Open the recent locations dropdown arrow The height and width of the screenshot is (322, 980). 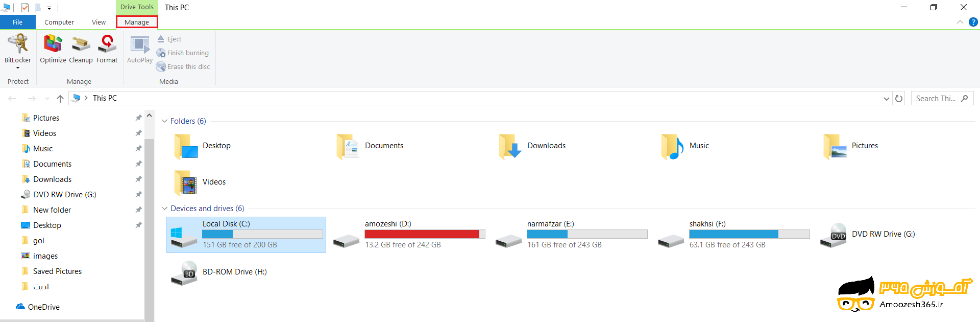pos(47,98)
